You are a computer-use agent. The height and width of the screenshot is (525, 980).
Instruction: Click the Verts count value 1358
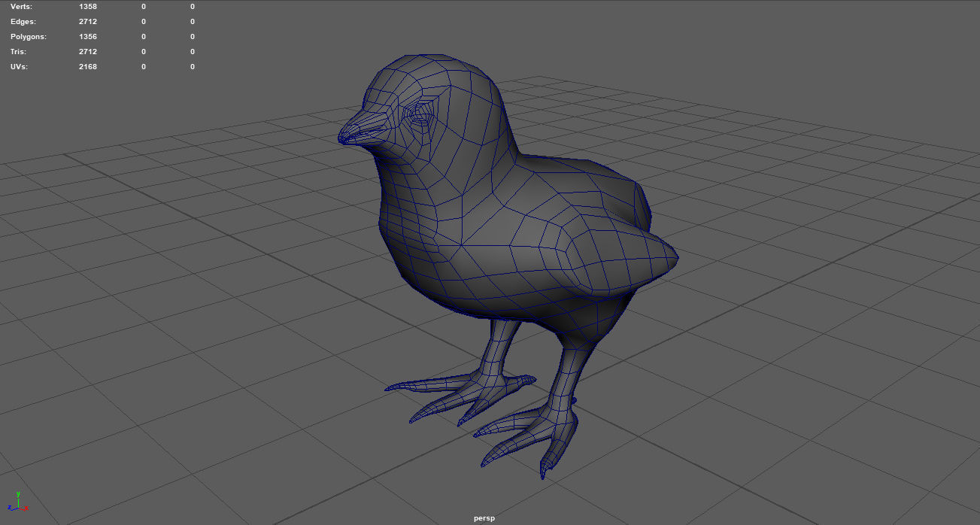point(88,6)
